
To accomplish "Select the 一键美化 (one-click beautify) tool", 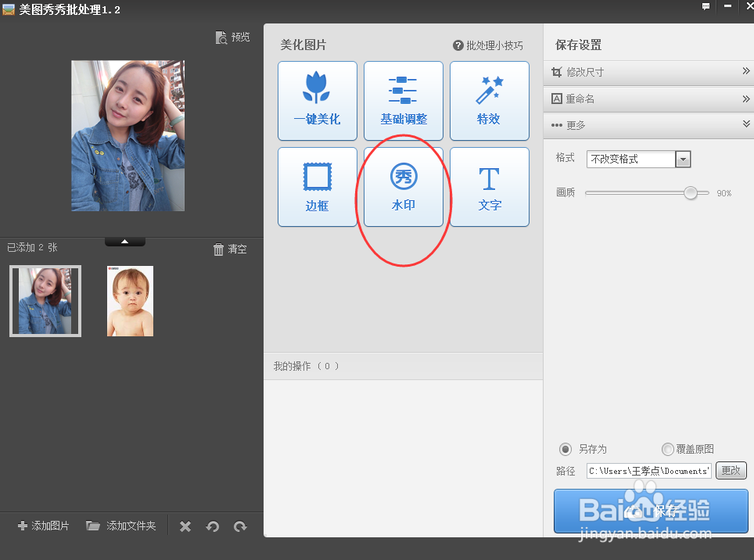I will tap(317, 100).
